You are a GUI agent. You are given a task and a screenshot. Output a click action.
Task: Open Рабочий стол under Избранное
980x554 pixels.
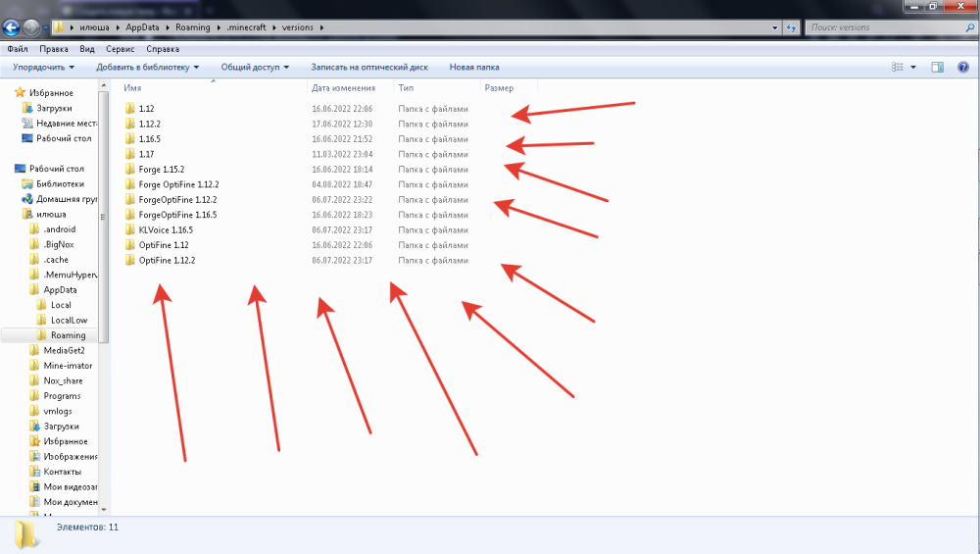pos(64,138)
